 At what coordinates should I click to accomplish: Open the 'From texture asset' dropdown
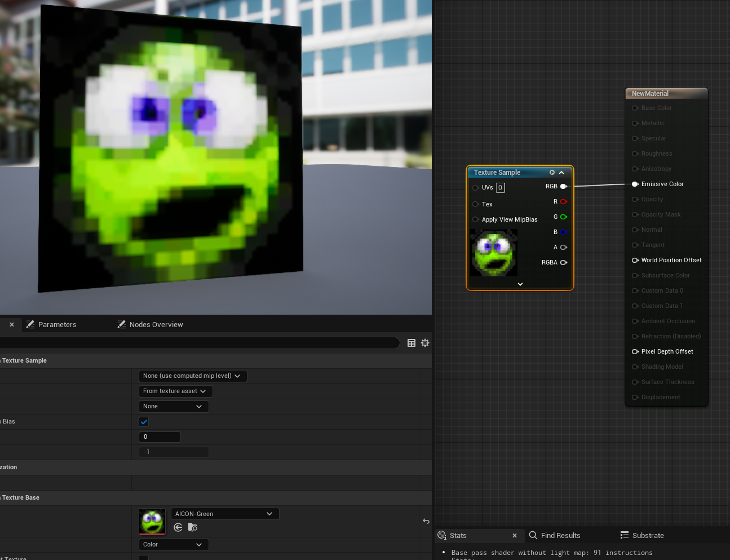pos(175,391)
